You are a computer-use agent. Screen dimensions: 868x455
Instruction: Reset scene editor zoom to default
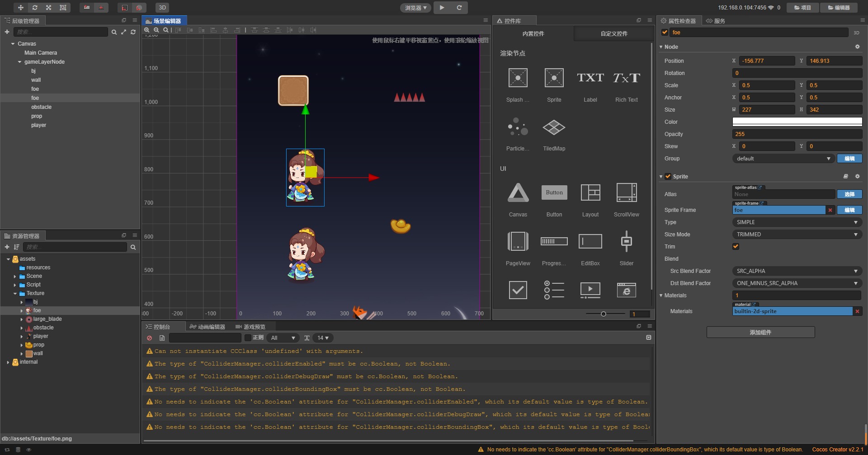[x=166, y=30]
